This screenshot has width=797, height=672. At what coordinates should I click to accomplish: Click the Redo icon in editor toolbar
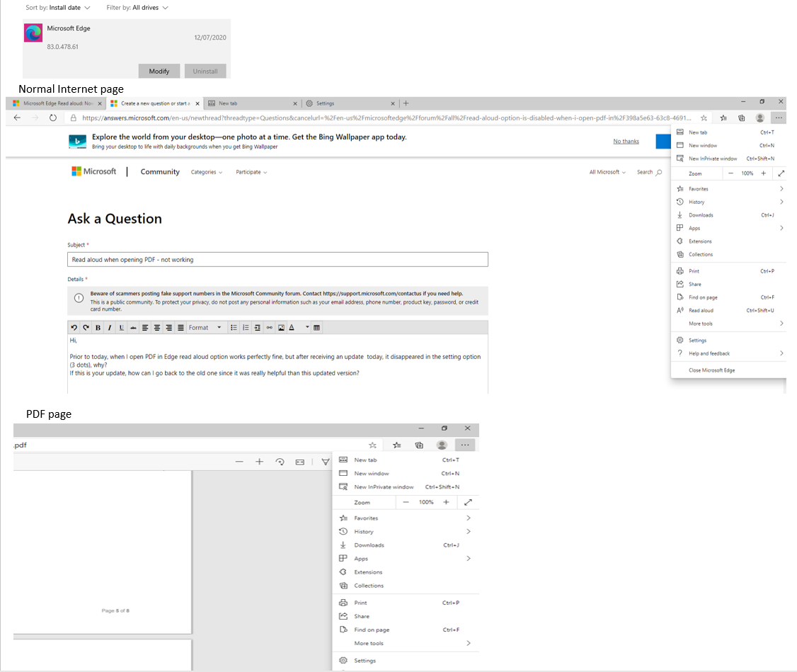[x=86, y=327]
